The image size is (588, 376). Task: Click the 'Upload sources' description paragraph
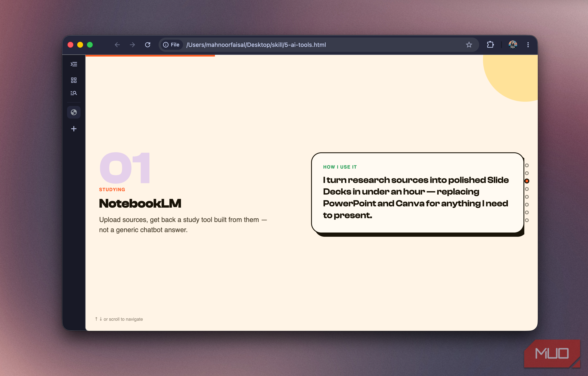pos(183,225)
